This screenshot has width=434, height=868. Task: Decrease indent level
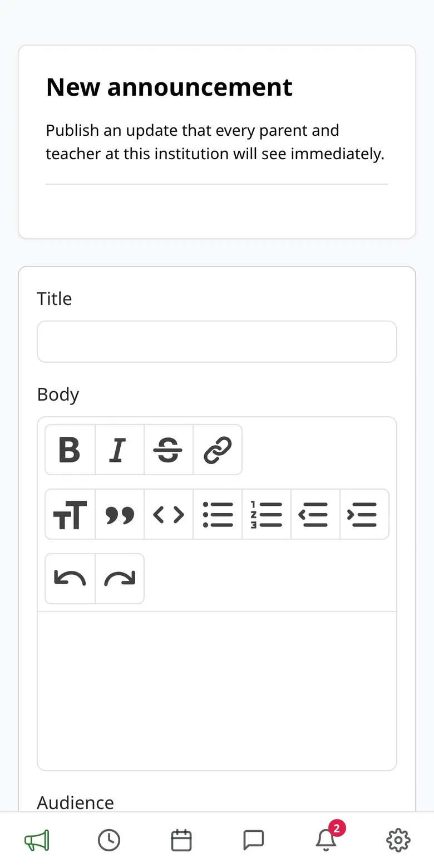[x=315, y=514]
